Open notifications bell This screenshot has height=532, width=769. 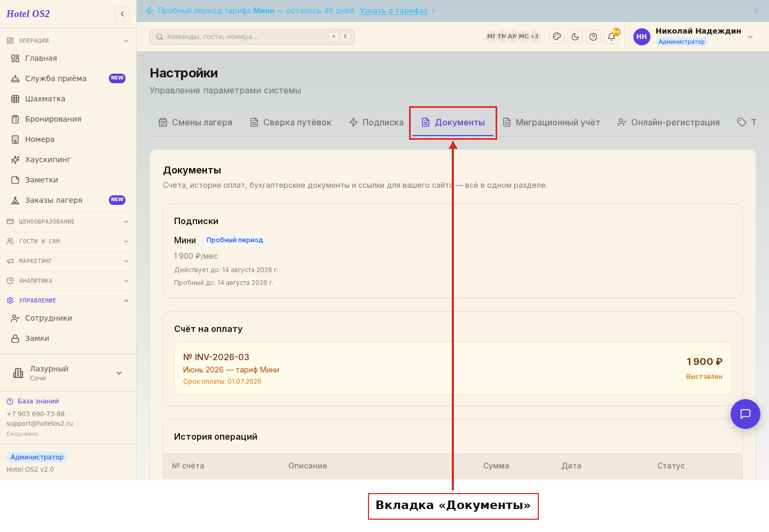pyautogui.click(x=611, y=37)
